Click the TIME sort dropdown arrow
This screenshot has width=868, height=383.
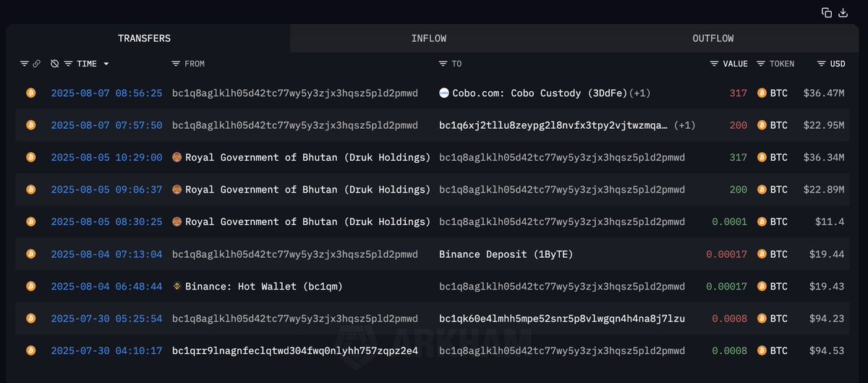106,64
